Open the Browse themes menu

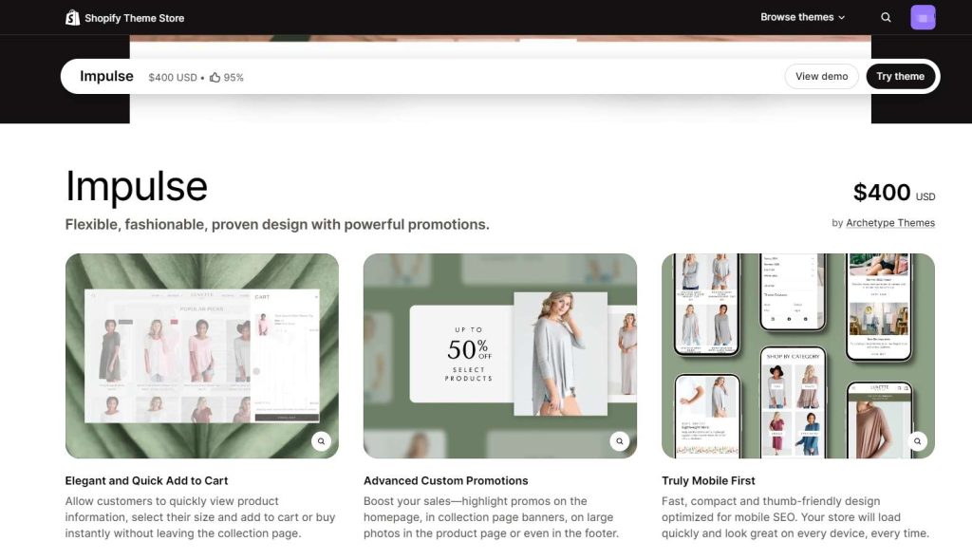(797, 17)
